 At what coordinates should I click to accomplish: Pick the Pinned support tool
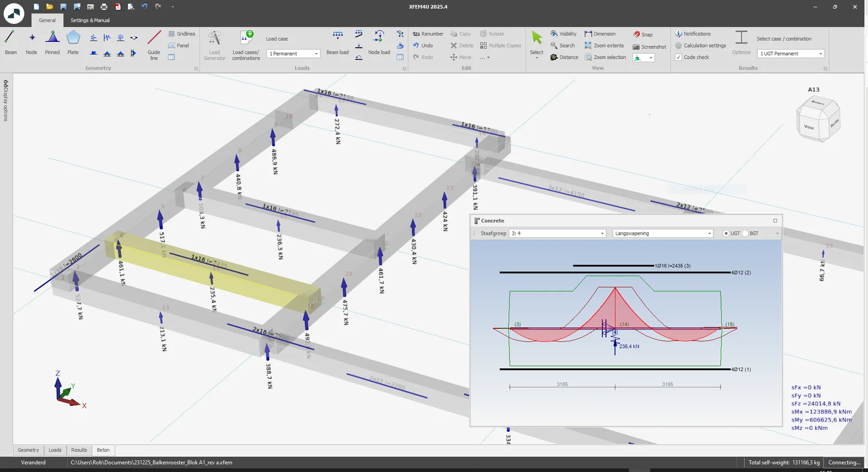[53, 43]
